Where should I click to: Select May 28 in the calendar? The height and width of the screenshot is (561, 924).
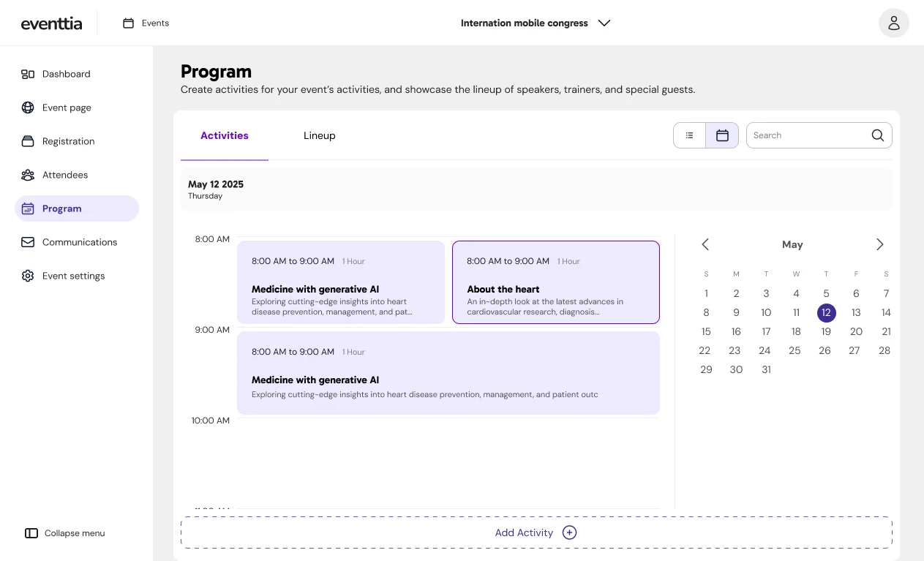[884, 350]
